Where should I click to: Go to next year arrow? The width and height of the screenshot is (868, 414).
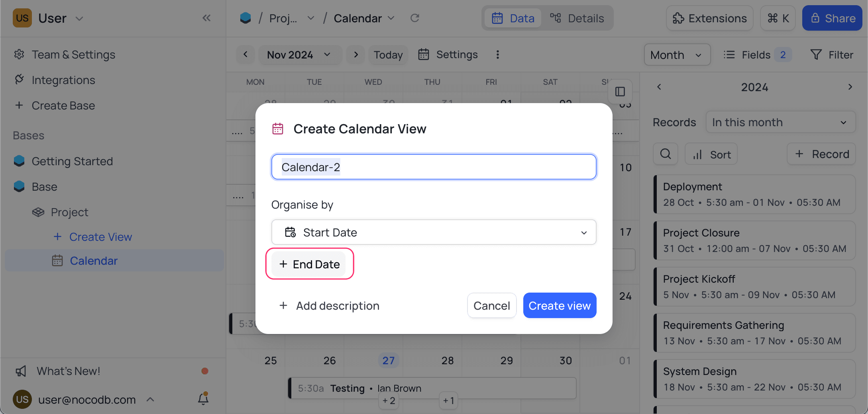click(850, 87)
